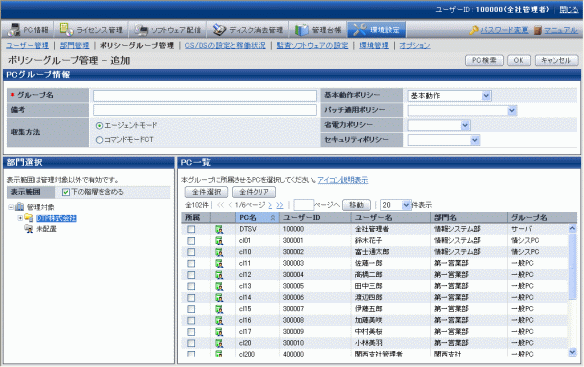
Task: Expand the company node under 管理対象
Action: pos(20,218)
